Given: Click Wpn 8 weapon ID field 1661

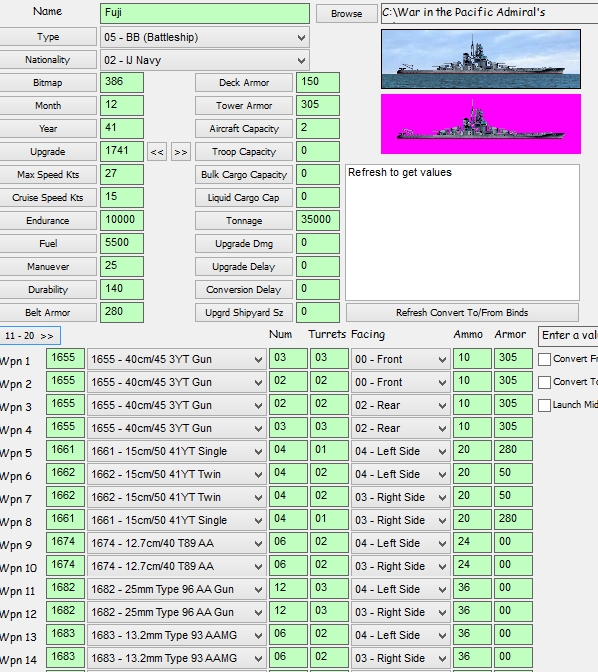Looking at the screenshot, I should 65,520.
